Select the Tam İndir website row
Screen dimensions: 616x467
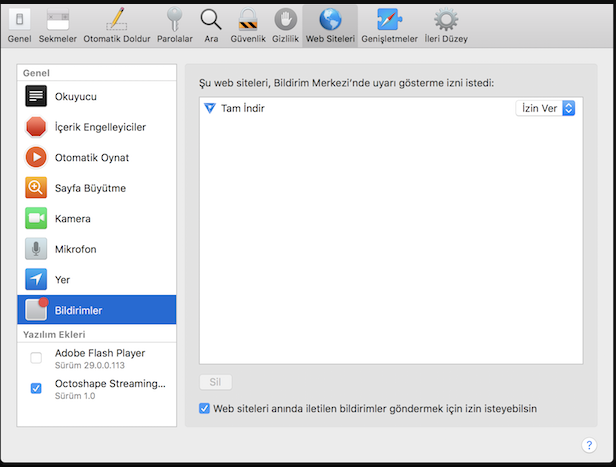point(350,108)
